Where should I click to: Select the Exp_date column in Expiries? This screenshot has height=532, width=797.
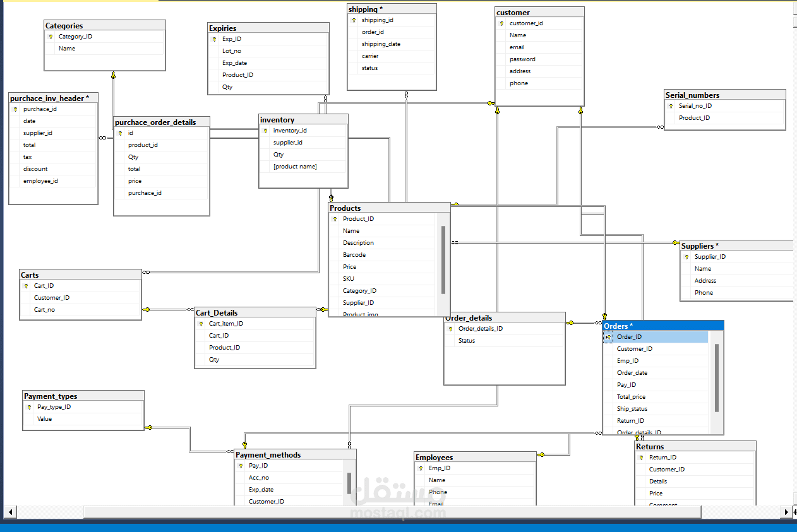(x=268, y=63)
